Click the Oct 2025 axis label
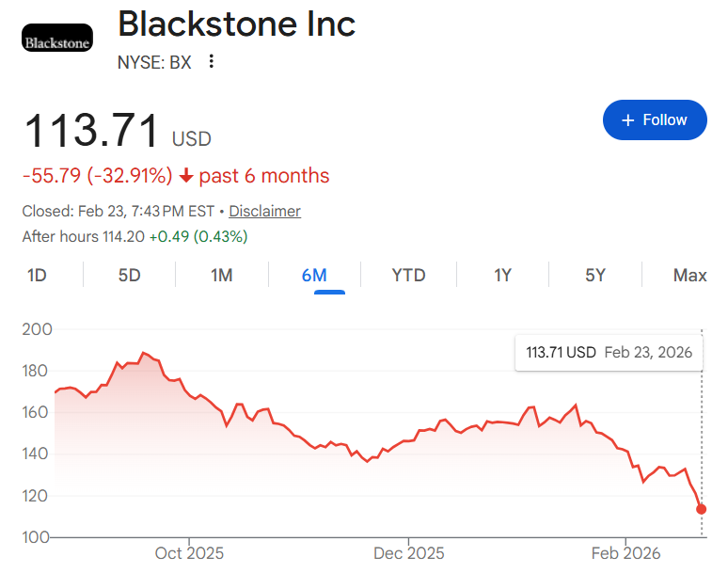 [189, 553]
